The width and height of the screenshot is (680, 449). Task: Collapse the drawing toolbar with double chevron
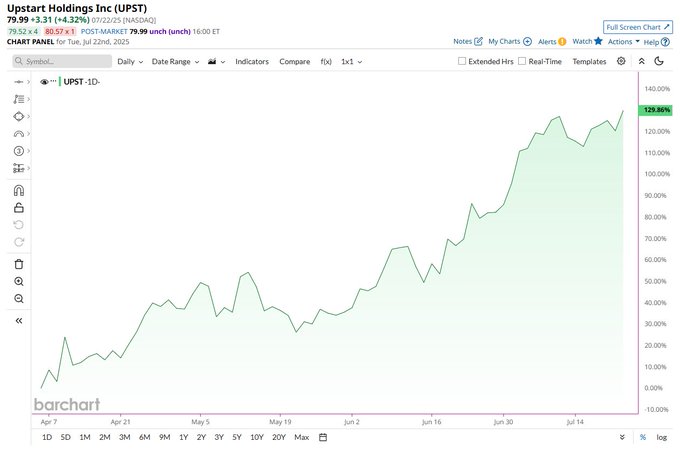[19, 321]
